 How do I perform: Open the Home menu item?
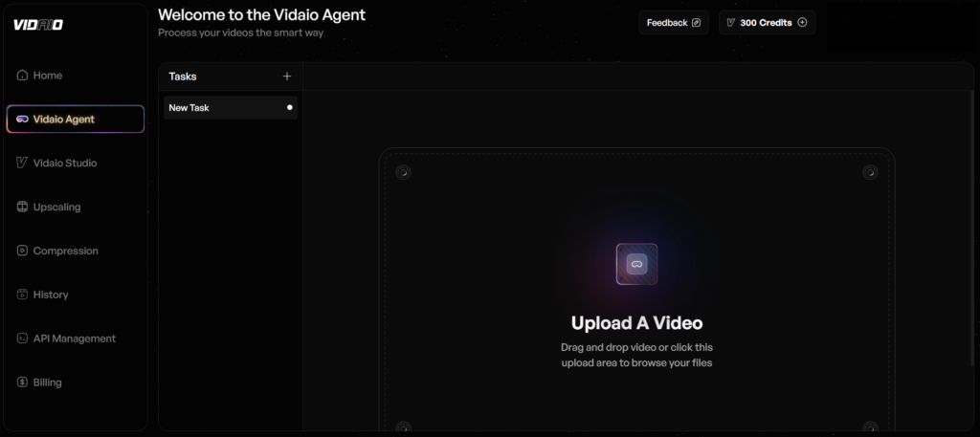click(x=75, y=75)
